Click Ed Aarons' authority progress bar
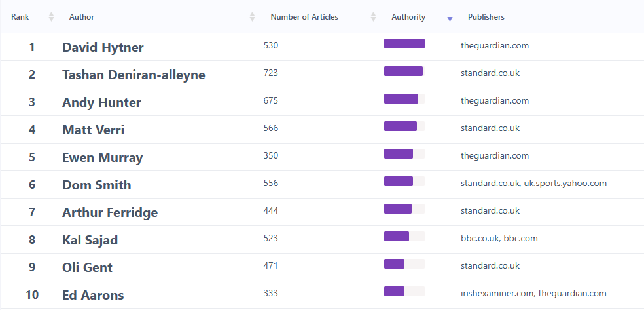Image resolution: width=644 pixels, height=310 pixels. (x=404, y=292)
